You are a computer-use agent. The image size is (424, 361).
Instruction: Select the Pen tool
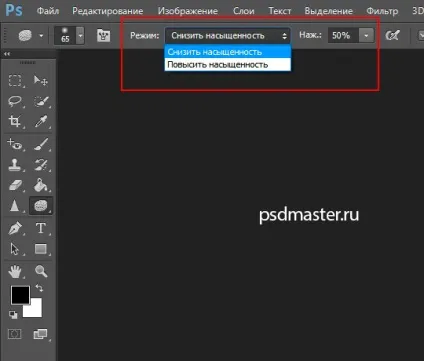point(15,228)
